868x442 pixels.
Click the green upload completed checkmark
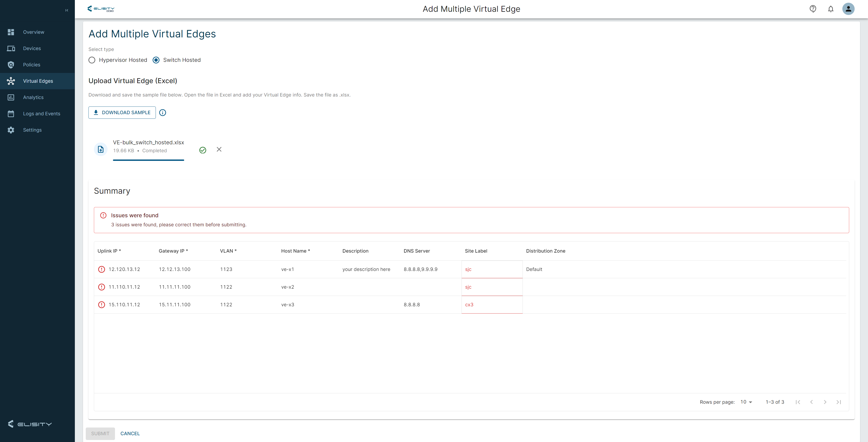(x=203, y=150)
